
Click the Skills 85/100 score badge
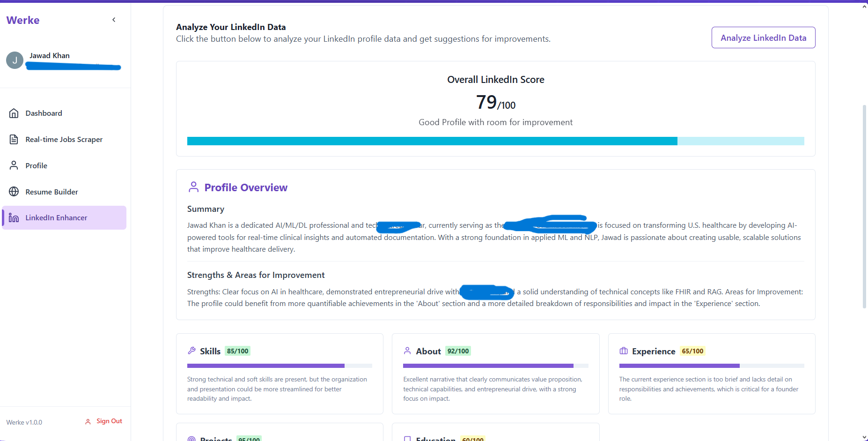point(238,351)
